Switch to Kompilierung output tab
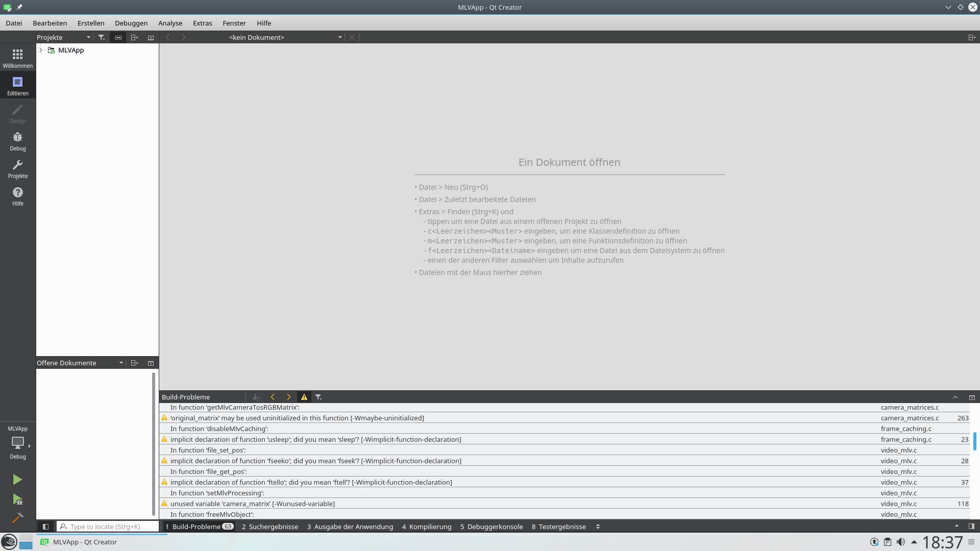Screen dimensions: 980x551 426,527
